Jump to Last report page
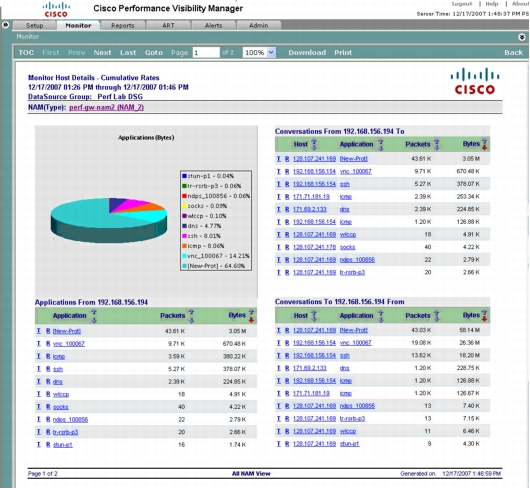This screenshot has width=530, height=490. [128, 52]
